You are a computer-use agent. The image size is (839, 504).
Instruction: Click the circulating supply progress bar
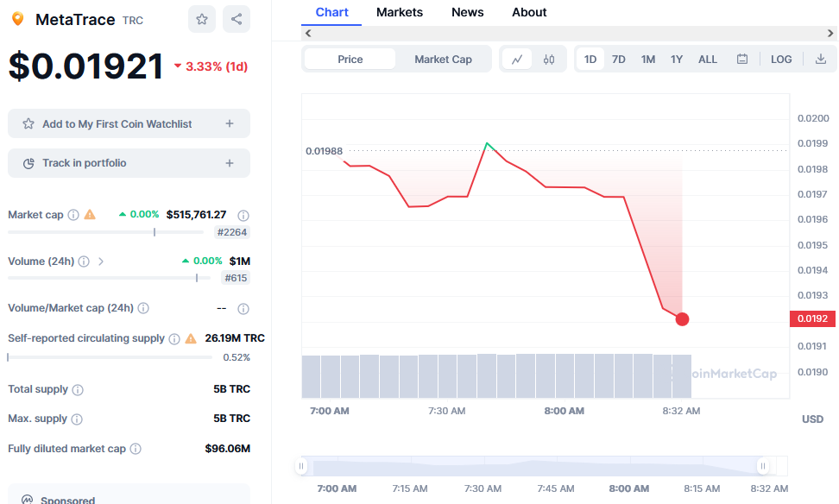coord(110,357)
